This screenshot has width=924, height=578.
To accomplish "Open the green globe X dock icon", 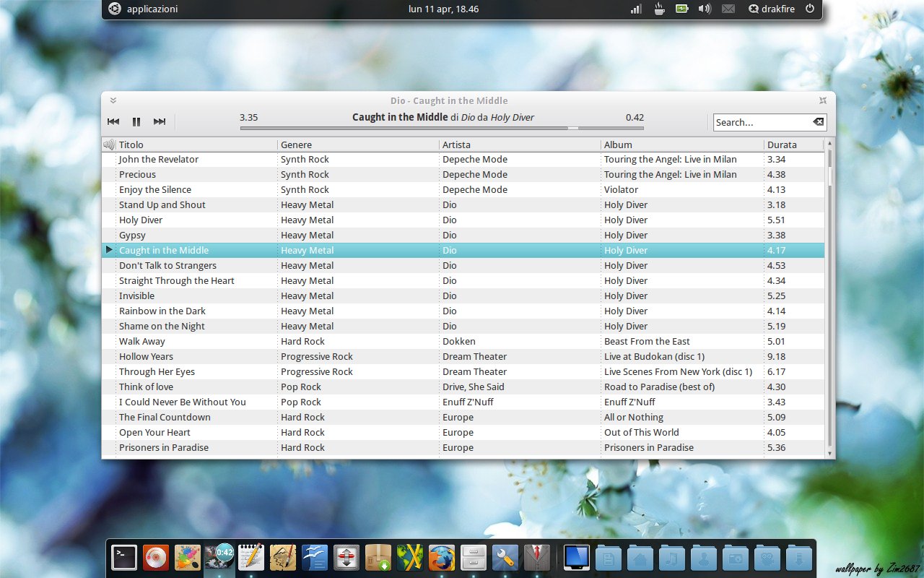I will pos(410,558).
